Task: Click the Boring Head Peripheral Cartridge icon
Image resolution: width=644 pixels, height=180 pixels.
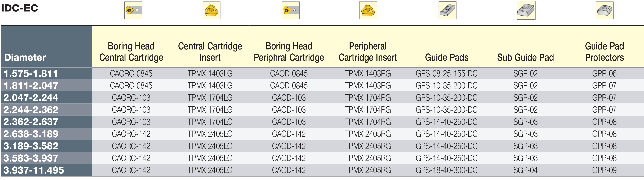Action: 290,10
